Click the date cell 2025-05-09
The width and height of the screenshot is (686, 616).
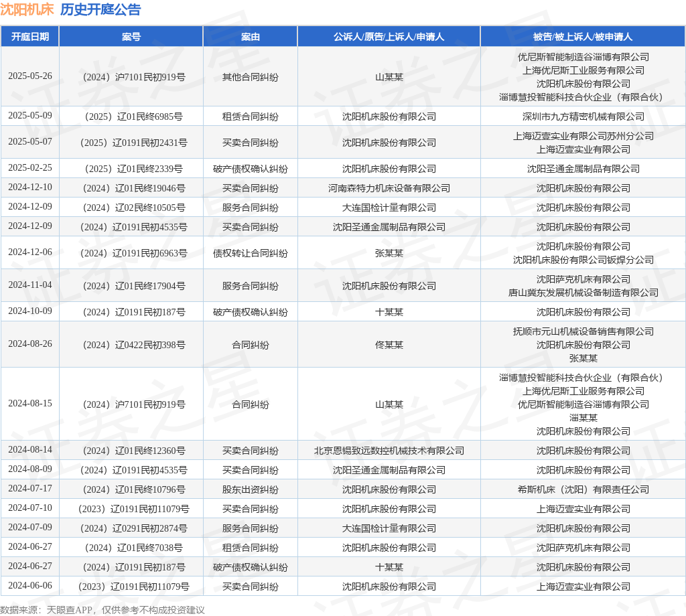coord(29,115)
